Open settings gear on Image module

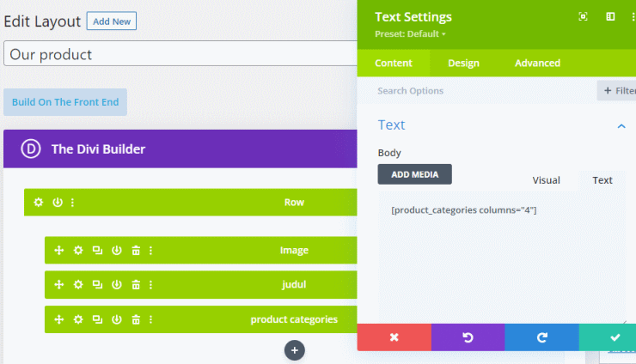pyautogui.click(x=78, y=251)
